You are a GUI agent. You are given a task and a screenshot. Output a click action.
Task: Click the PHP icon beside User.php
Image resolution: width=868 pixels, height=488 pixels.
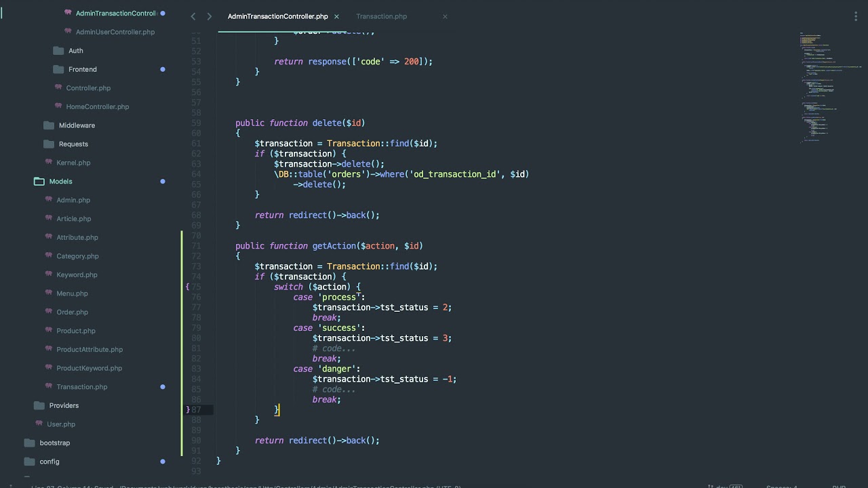pos(40,424)
